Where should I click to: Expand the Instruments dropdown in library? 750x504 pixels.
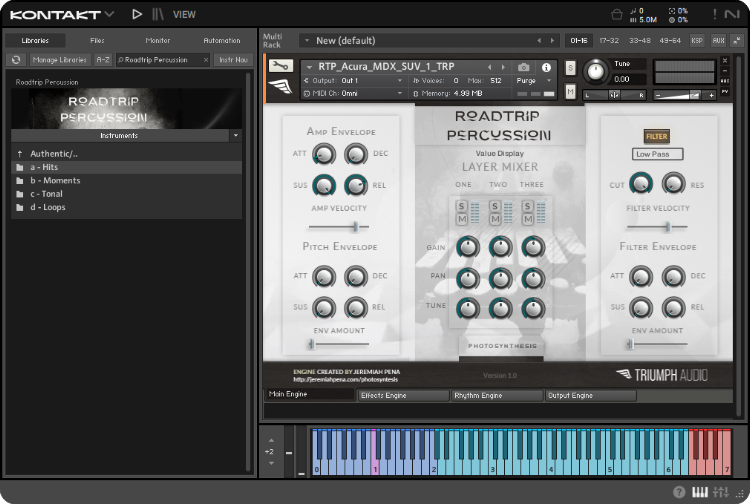pyautogui.click(x=235, y=135)
